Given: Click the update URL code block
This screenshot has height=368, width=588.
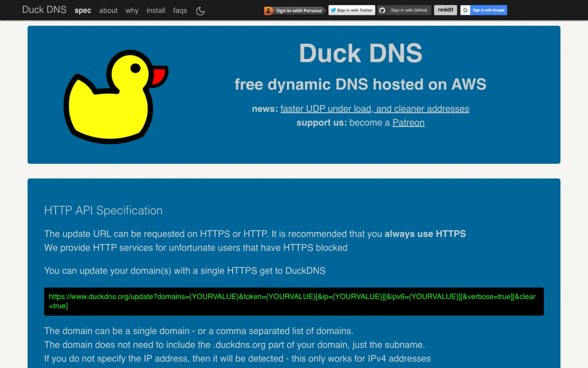Looking at the screenshot, I should tap(294, 301).
